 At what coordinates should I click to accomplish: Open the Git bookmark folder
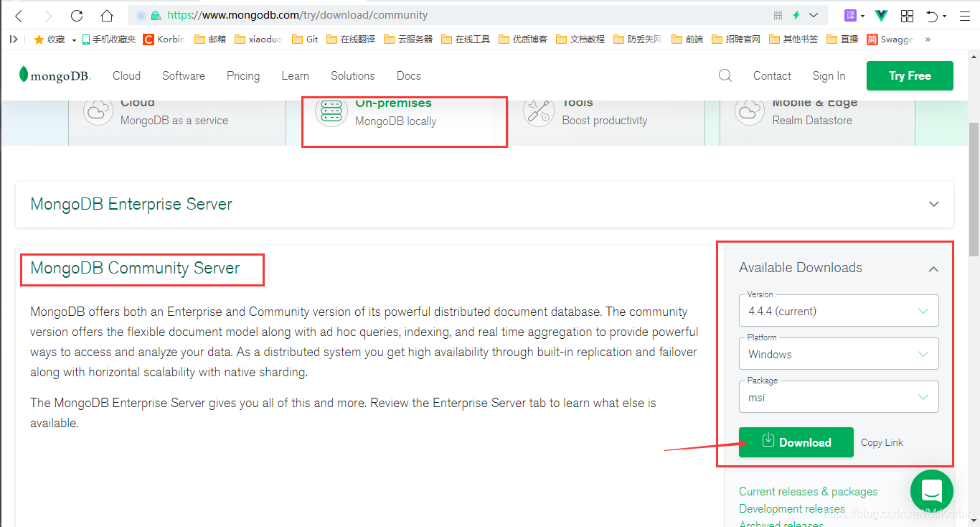click(x=306, y=39)
